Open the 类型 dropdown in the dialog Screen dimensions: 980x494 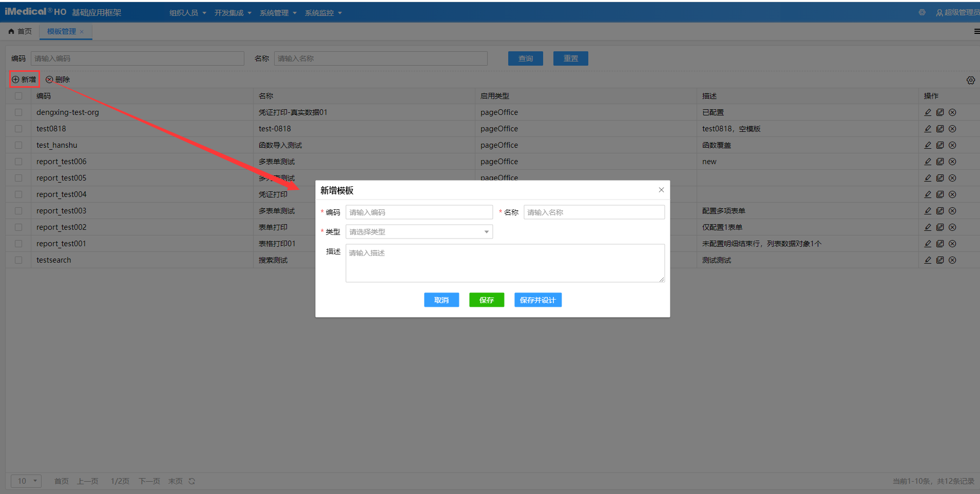tap(419, 232)
